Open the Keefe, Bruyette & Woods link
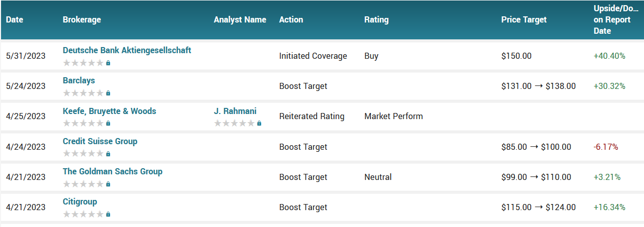The image size is (644, 227). 110,111
